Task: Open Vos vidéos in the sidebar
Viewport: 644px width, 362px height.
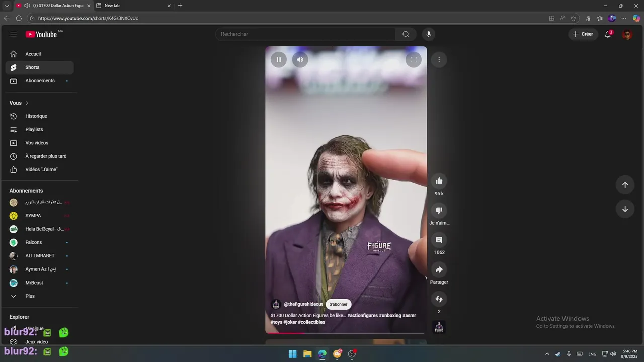Action: (40, 143)
